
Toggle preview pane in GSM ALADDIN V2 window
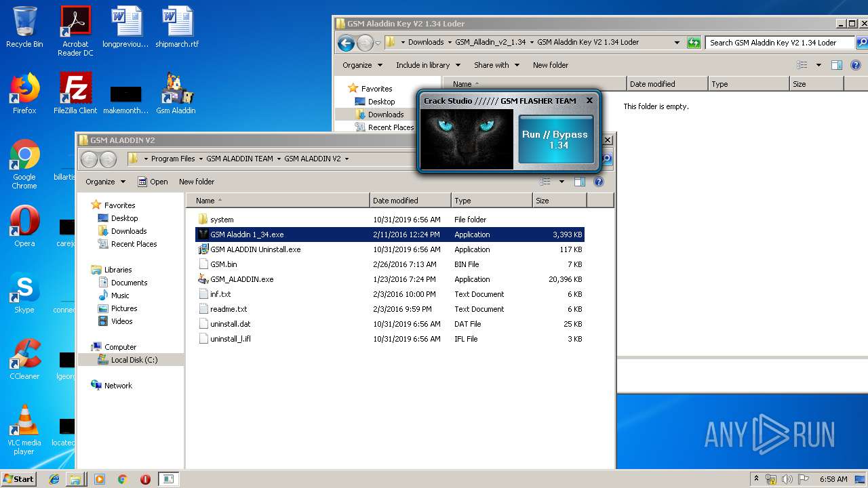coord(579,182)
